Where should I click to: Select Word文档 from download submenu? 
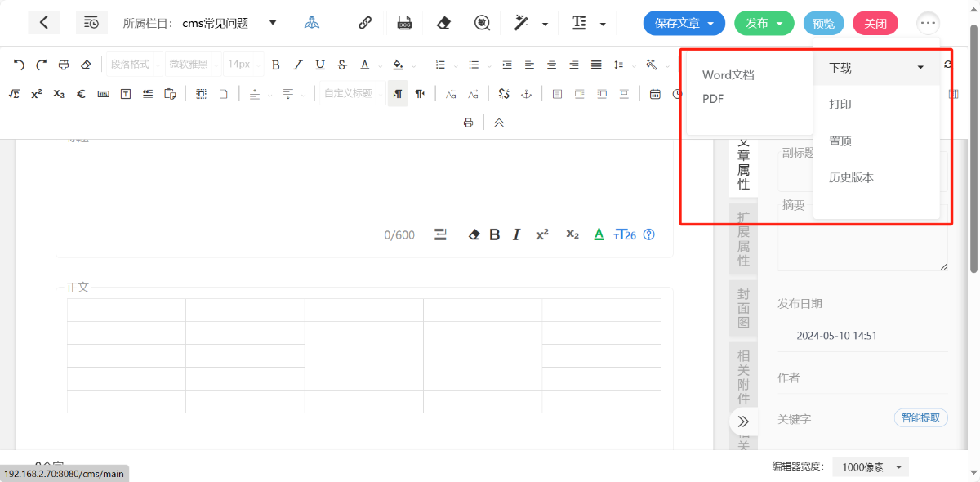(728, 75)
